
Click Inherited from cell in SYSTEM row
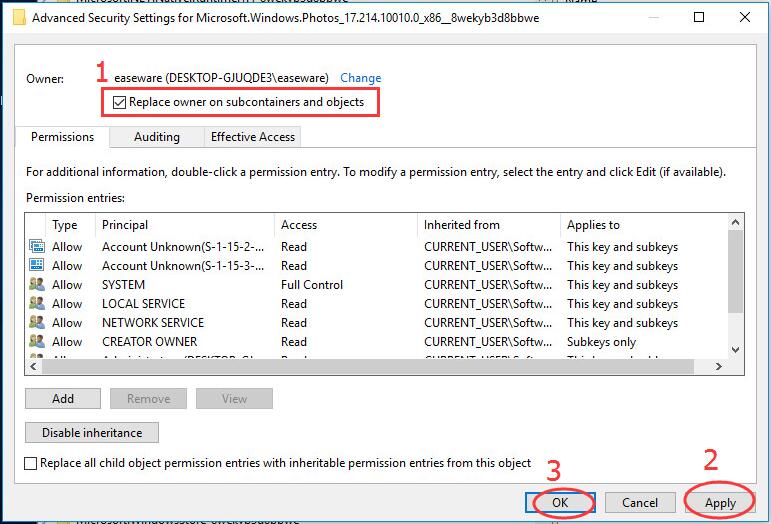[488, 285]
